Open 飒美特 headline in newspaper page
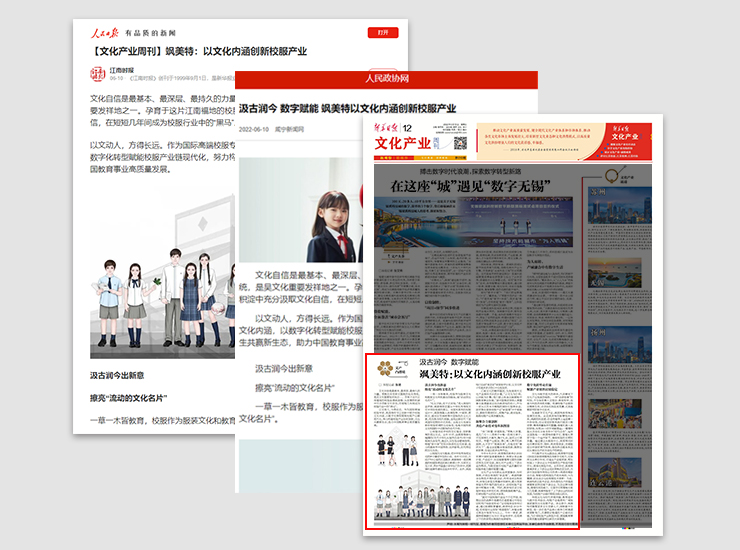The width and height of the screenshot is (740, 550). tap(490, 374)
